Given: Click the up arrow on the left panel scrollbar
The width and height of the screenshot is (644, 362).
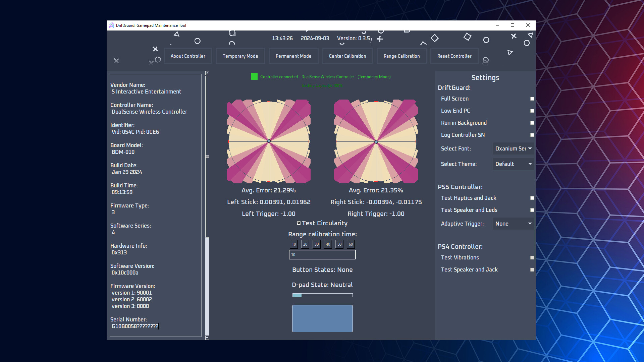Looking at the screenshot, I should click(x=207, y=73).
